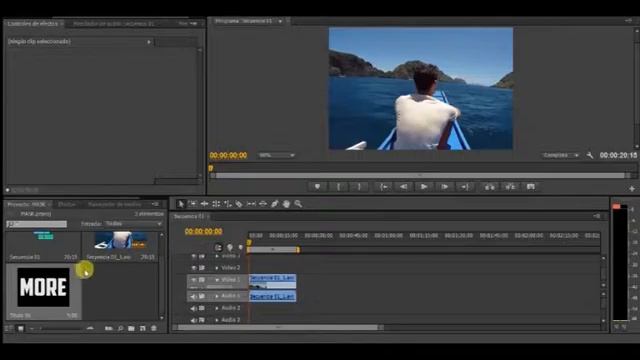Select the Slide tool

[x=263, y=204]
